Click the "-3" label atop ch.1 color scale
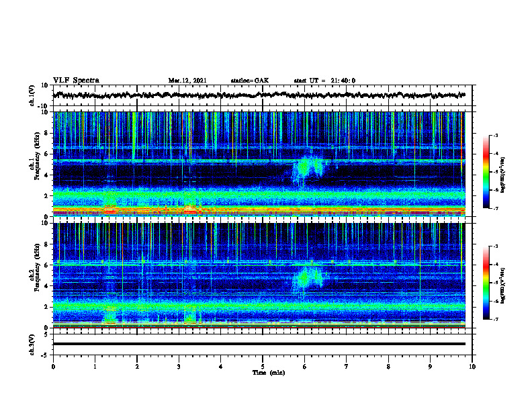The height and width of the screenshot is (411, 532). click(x=495, y=135)
